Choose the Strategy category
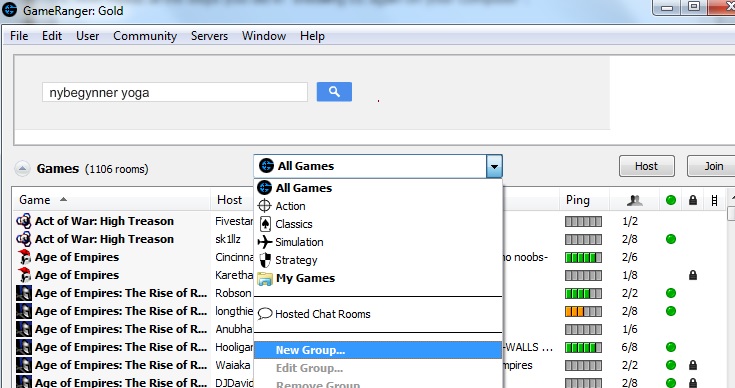This screenshot has width=735, height=388. click(x=378, y=260)
